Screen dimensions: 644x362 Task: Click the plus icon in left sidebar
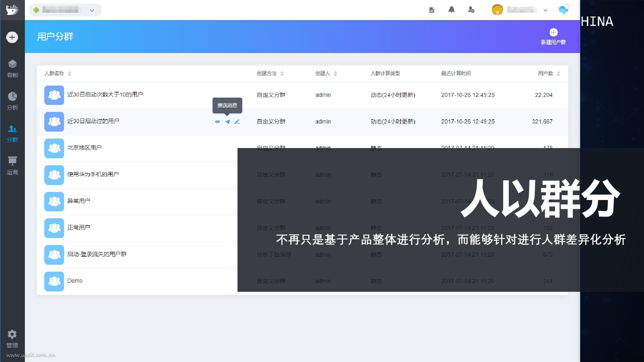point(12,37)
